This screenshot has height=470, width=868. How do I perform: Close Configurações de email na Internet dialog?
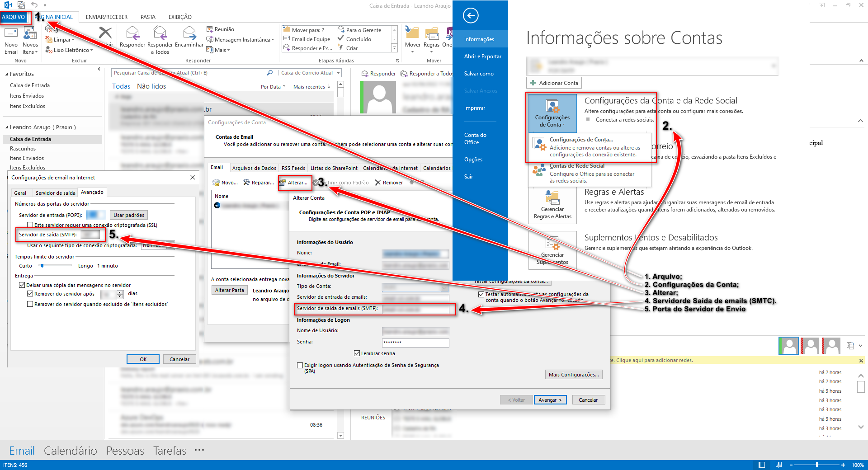tap(193, 177)
